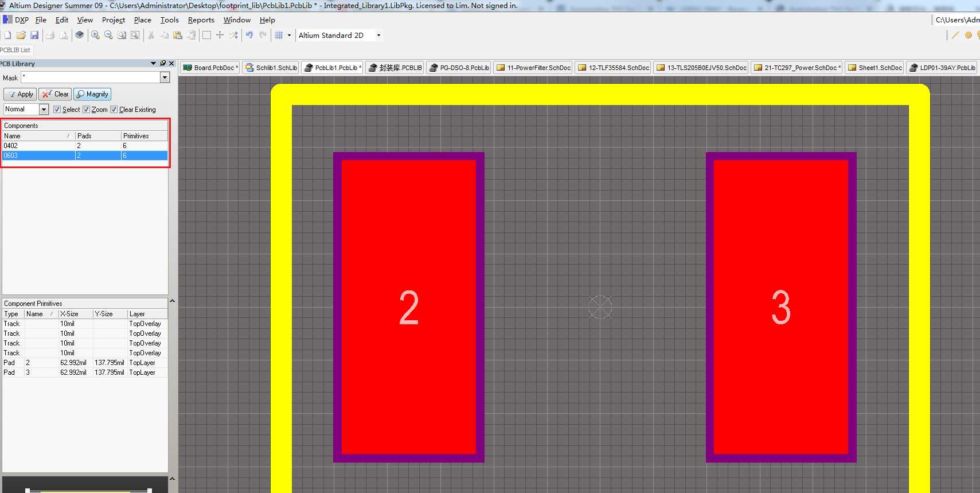Open the Normal mode dropdown
The image size is (980, 493).
tap(44, 109)
